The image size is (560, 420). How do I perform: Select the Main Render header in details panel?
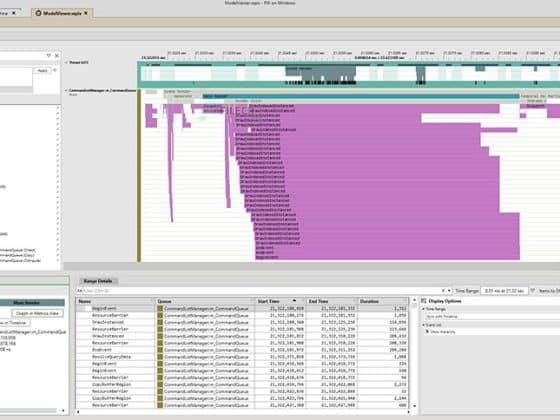32,302
